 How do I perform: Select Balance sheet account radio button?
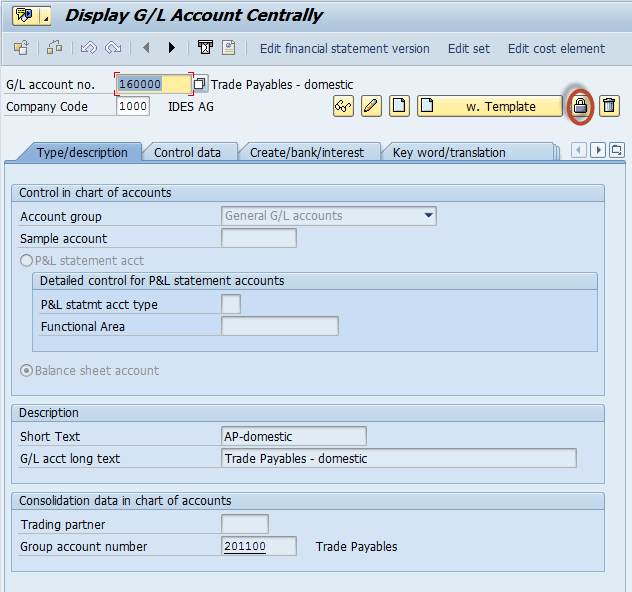click(x=27, y=371)
